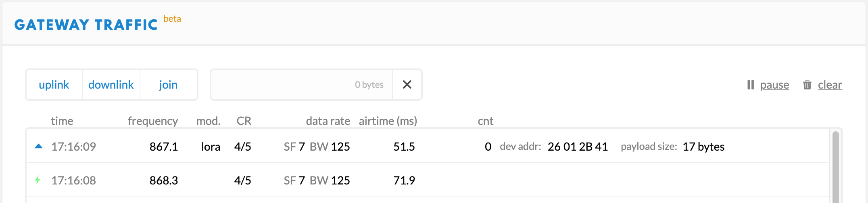The width and height of the screenshot is (868, 203).
Task: Click the beta label near title
Action: [x=172, y=19]
